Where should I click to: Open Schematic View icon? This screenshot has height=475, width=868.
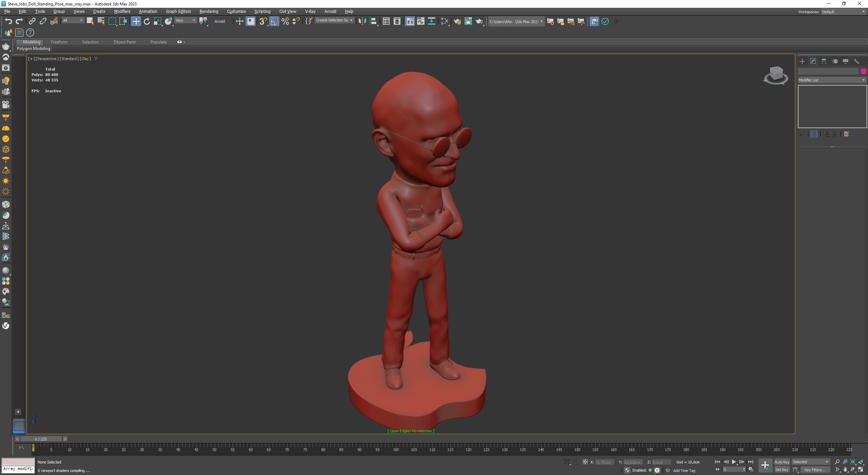[432, 21]
